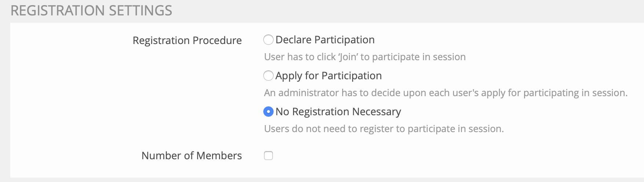The height and width of the screenshot is (182, 644).
Task: Click the word "Apply" in the second option
Action: 289,76
